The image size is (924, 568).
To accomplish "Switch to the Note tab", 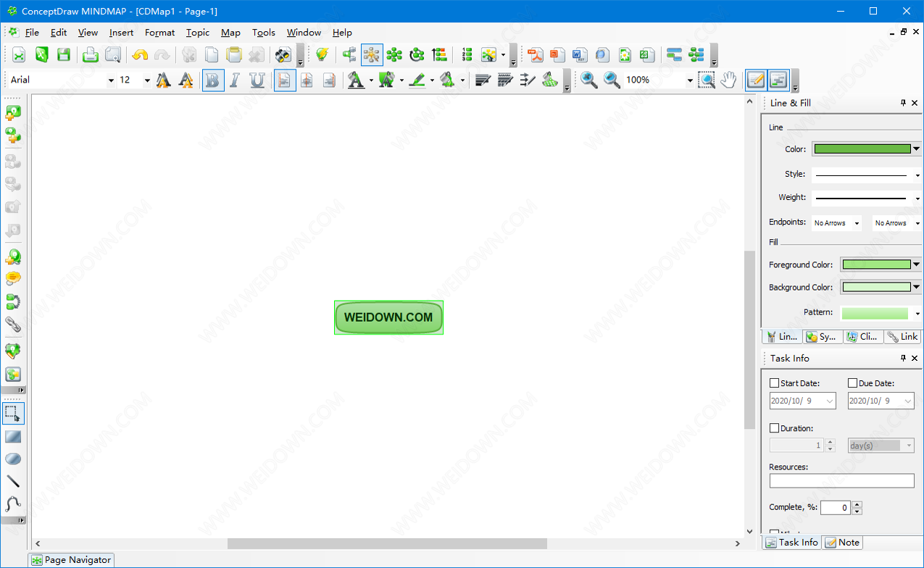I will [843, 542].
